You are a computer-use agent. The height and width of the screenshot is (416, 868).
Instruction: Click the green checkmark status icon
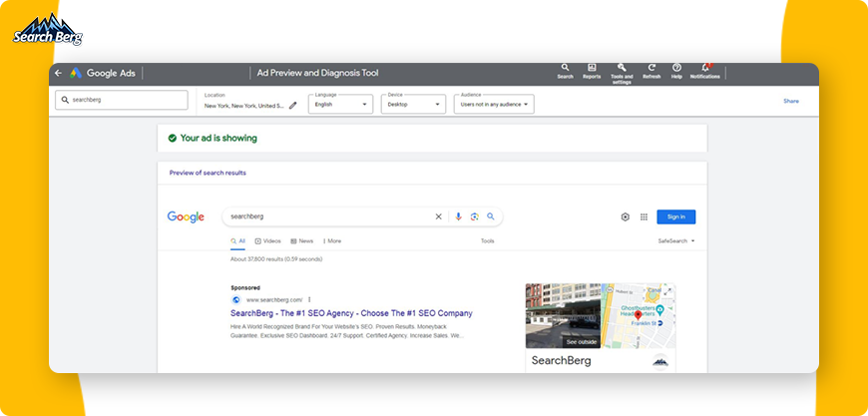pos(173,139)
